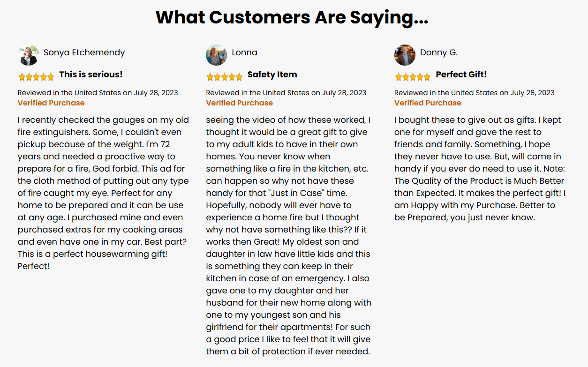Click Verified Purchase under Donny's review
Screen dimensions: 588x367
428,103
